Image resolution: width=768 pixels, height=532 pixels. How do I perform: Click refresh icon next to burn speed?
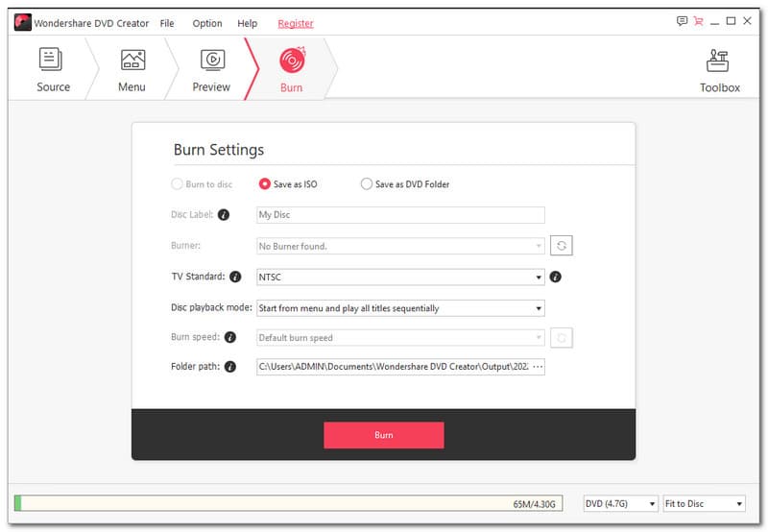click(562, 337)
